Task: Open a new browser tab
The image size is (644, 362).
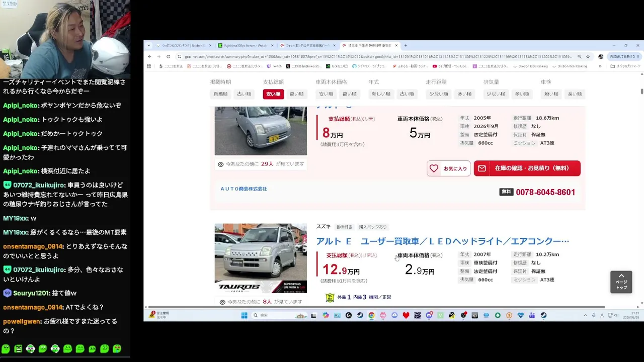Action: pyautogui.click(x=406, y=46)
